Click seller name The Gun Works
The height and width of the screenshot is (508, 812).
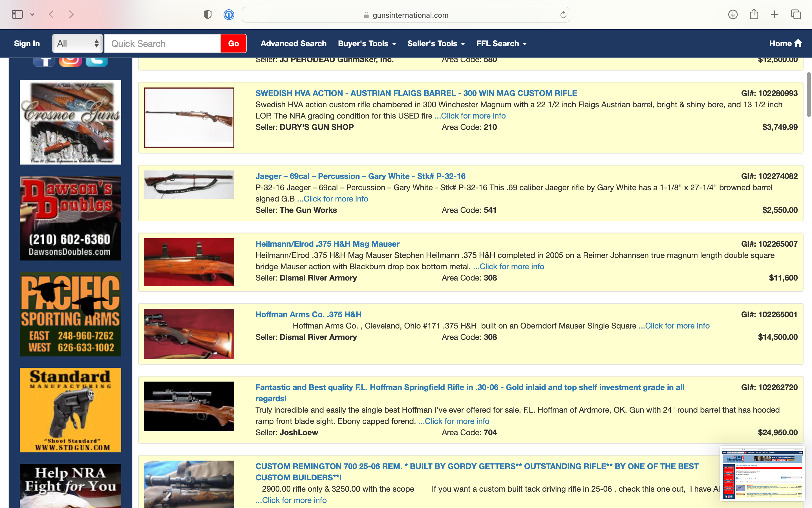pos(308,210)
